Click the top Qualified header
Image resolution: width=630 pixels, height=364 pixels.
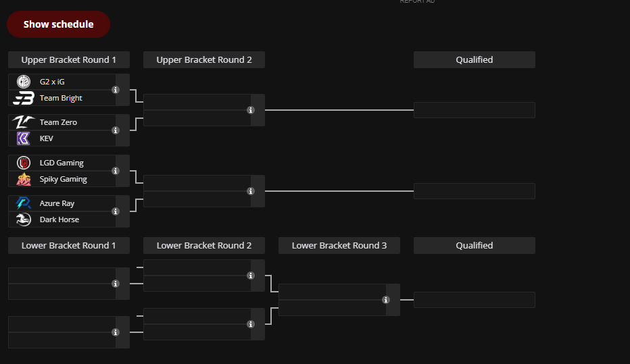[x=475, y=60]
